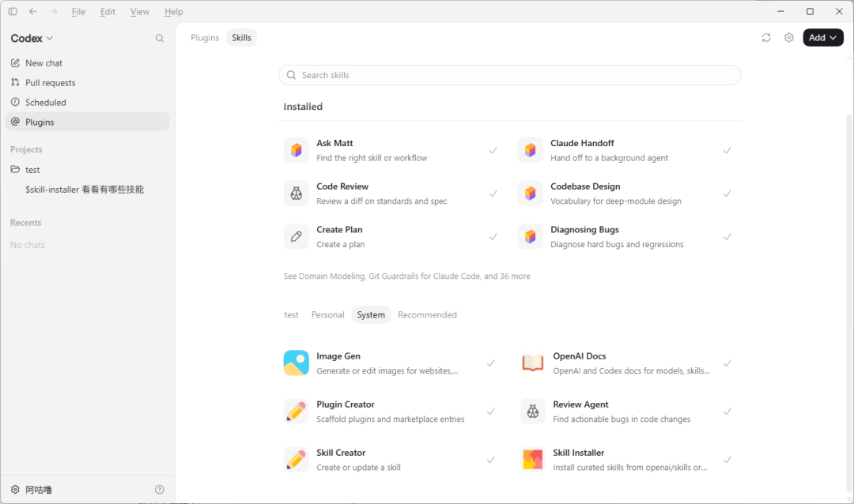Switch to the Plugins tab

(205, 38)
